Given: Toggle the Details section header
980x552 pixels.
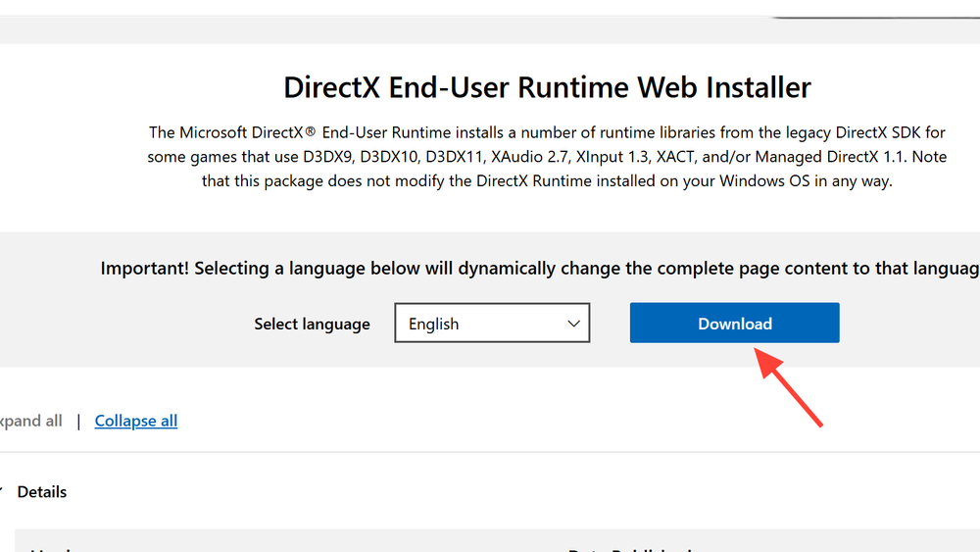Looking at the screenshot, I should pyautogui.click(x=41, y=492).
